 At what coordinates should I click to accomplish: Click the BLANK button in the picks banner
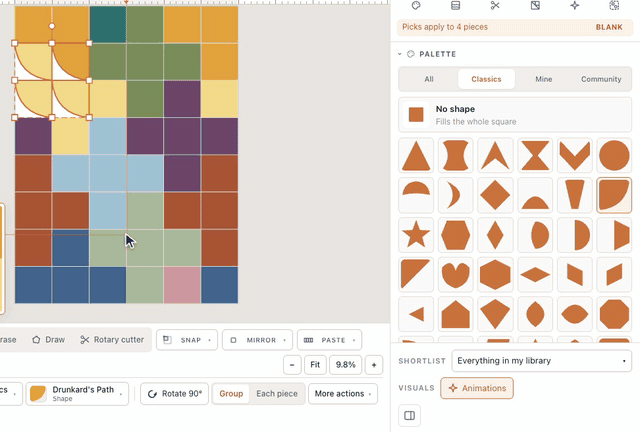coord(609,27)
